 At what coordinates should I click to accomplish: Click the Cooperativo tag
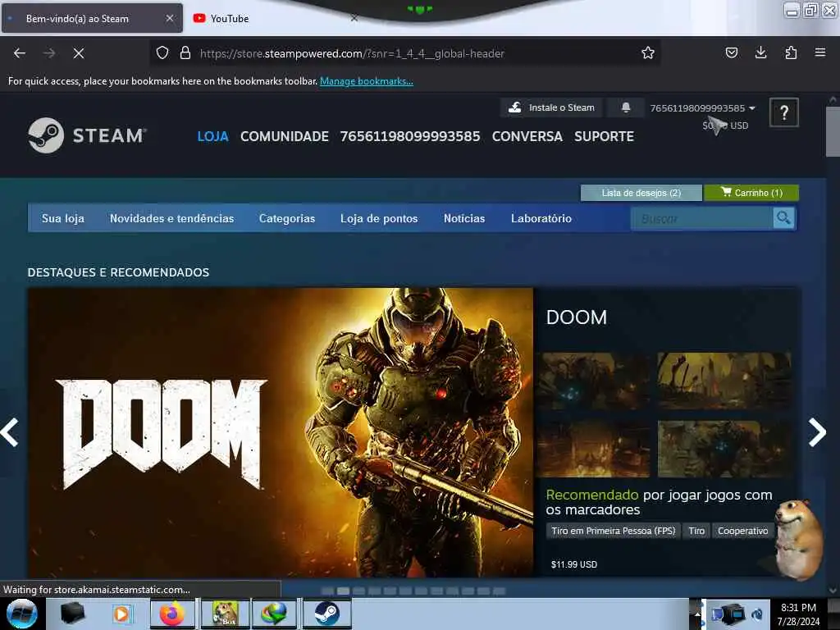743,531
